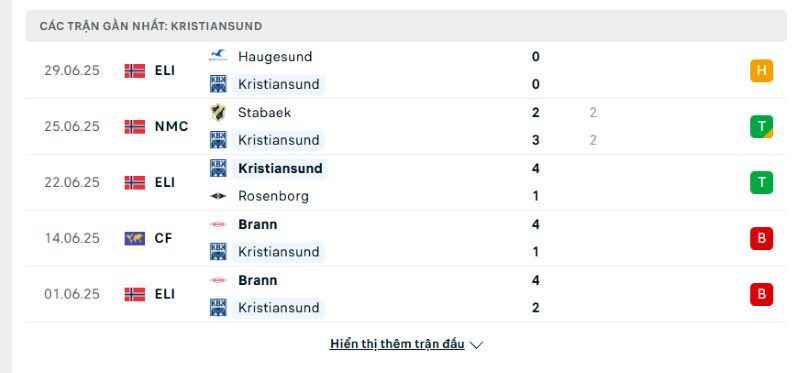The height and width of the screenshot is (373, 800).
Task: Click the Norway flag beside NMC
Action: (135, 127)
